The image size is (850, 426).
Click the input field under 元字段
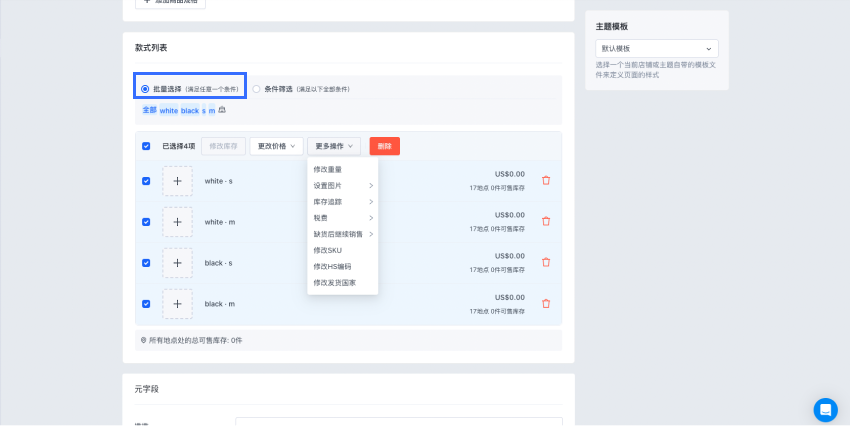[x=399, y=422]
